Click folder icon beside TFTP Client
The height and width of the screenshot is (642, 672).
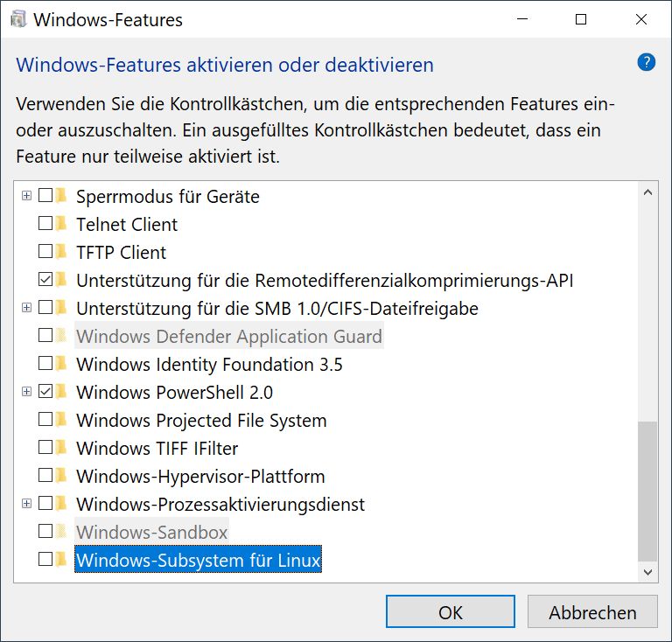coord(61,251)
